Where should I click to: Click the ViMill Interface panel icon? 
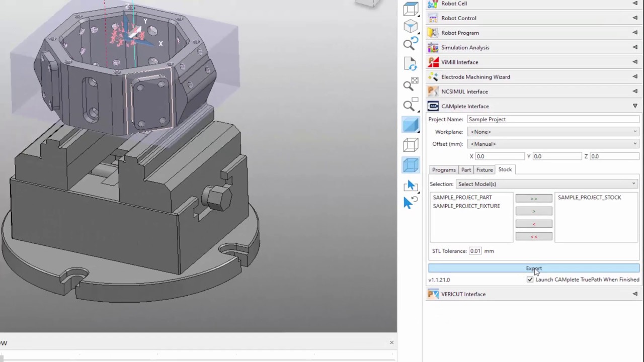pyautogui.click(x=433, y=62)
